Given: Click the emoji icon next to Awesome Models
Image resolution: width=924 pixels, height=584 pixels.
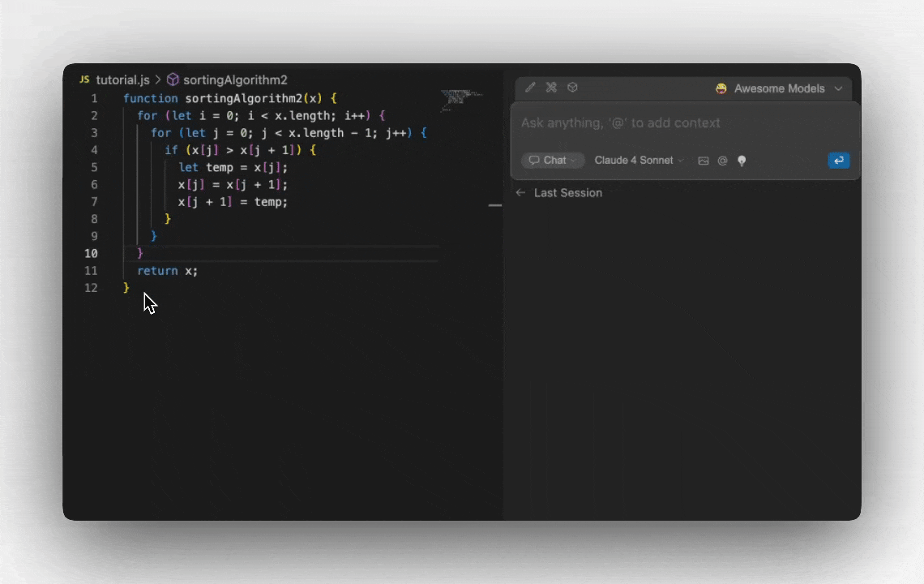Looking at the screenshot, I should tap(721, 88).
